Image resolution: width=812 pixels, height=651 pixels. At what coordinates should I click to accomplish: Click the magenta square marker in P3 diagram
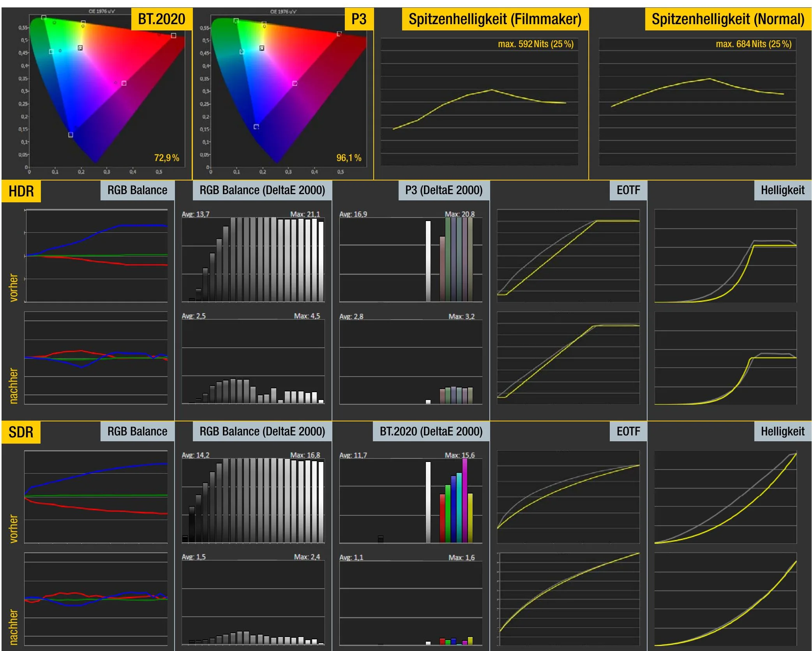coord(295,83)
